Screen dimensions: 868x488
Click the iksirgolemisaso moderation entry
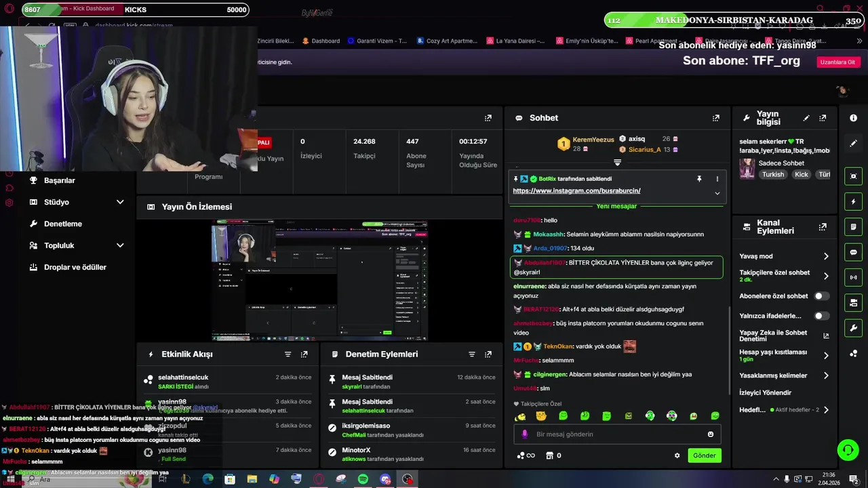click(x=412, y=430)
